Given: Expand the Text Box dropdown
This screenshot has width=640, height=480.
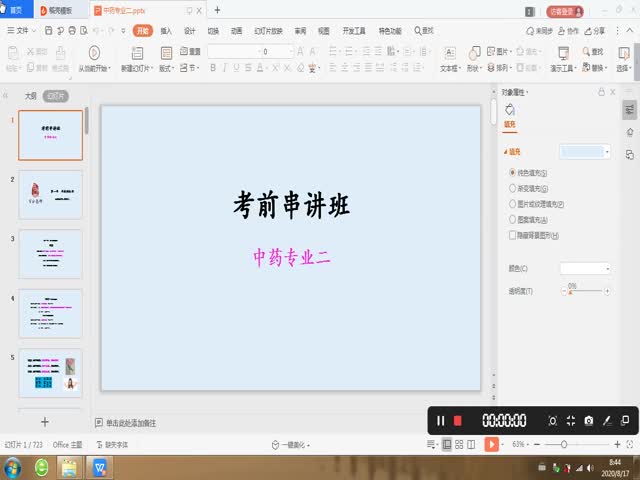Looking at the screenshot, I should tap(450, 68).
